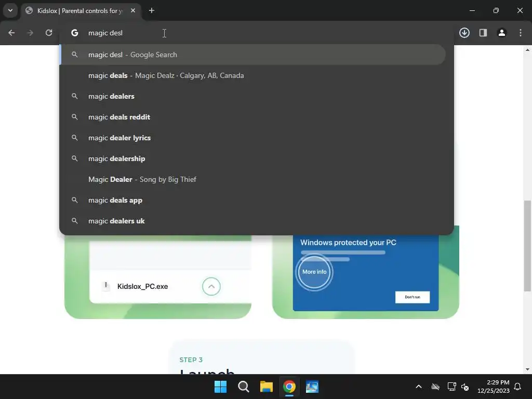Image resolution: width=532 pixels, height=399 pixels.
Task: Choose the 'magic dealers' suggestion
Action: (253, 96)
